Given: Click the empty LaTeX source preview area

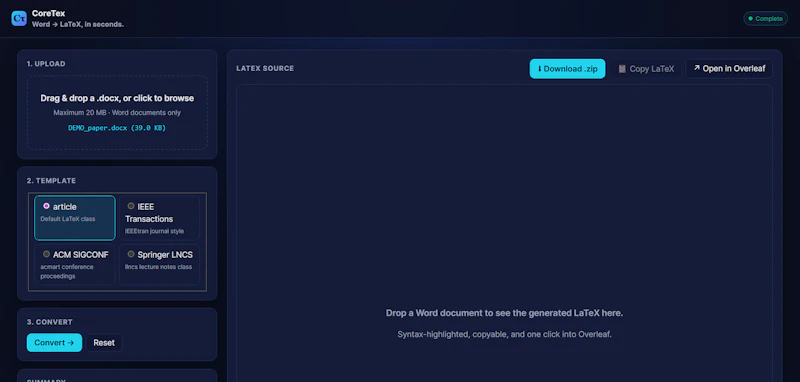Looking at the screenshot, I should [x=504, y=233].
